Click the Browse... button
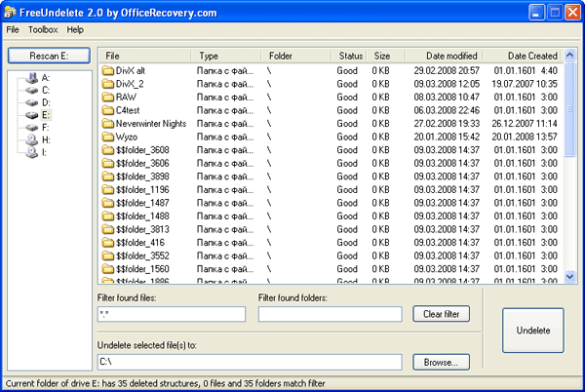 [441, 362]
